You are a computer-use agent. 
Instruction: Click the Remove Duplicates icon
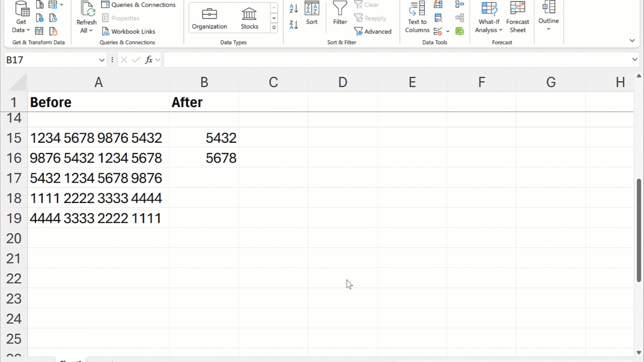point(438,18)
